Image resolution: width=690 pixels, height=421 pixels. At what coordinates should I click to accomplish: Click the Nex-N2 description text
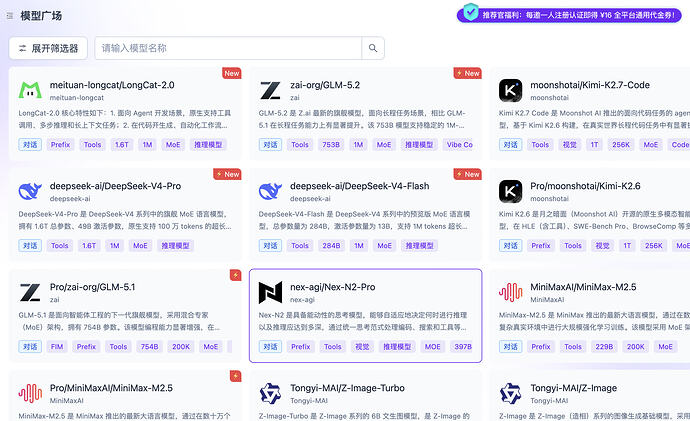click(363, 321)
